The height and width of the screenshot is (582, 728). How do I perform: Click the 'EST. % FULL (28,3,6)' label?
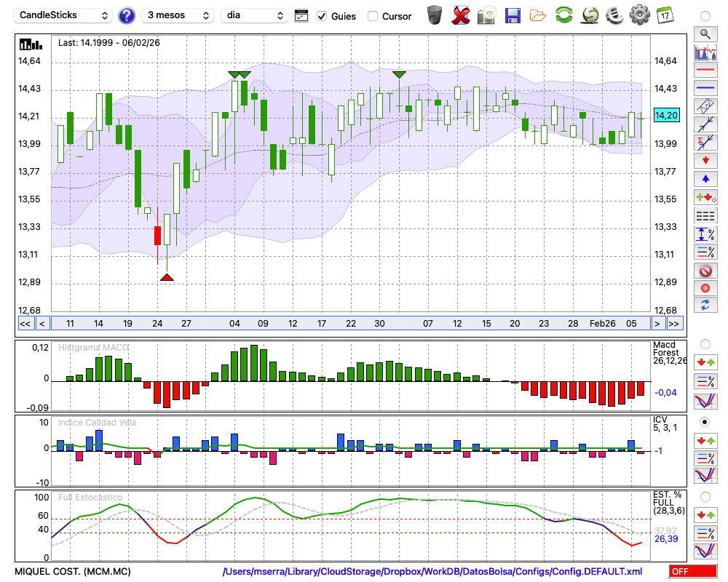[x=668, y=503]
